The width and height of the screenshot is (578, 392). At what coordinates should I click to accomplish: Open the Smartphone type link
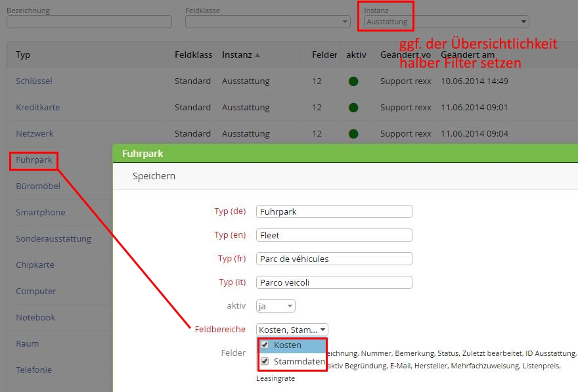[41, 213]
